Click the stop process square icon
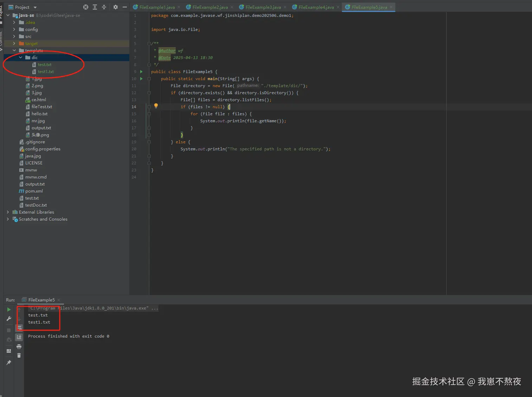Viewport: 532px width, 397px height. [x=9, y=330]
